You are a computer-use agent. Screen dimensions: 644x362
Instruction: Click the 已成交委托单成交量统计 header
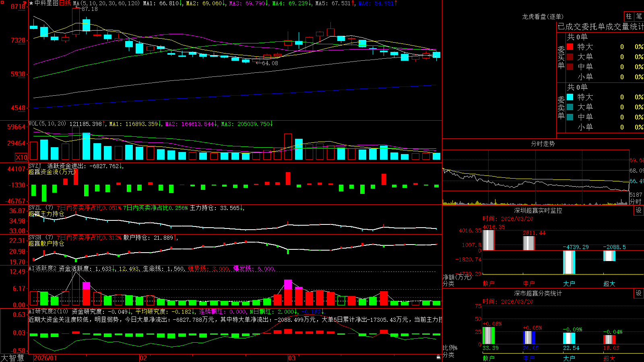click(x=601, y=27)
